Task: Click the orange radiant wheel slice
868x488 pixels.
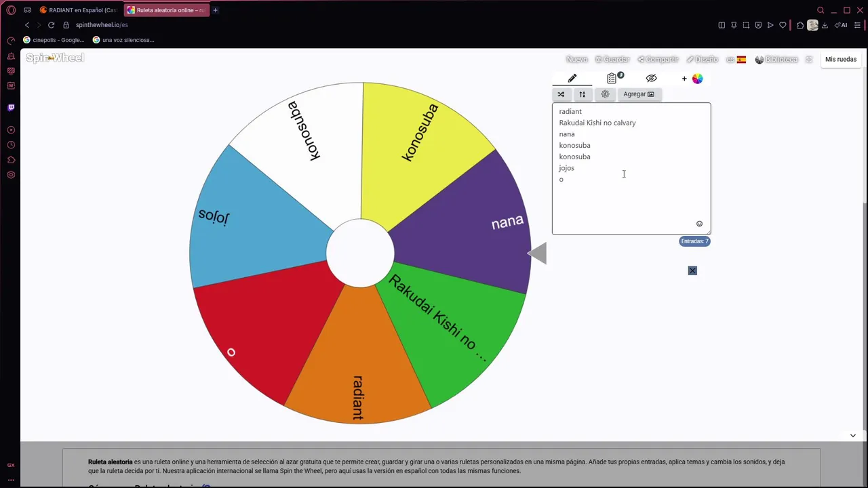Action: 357,359
